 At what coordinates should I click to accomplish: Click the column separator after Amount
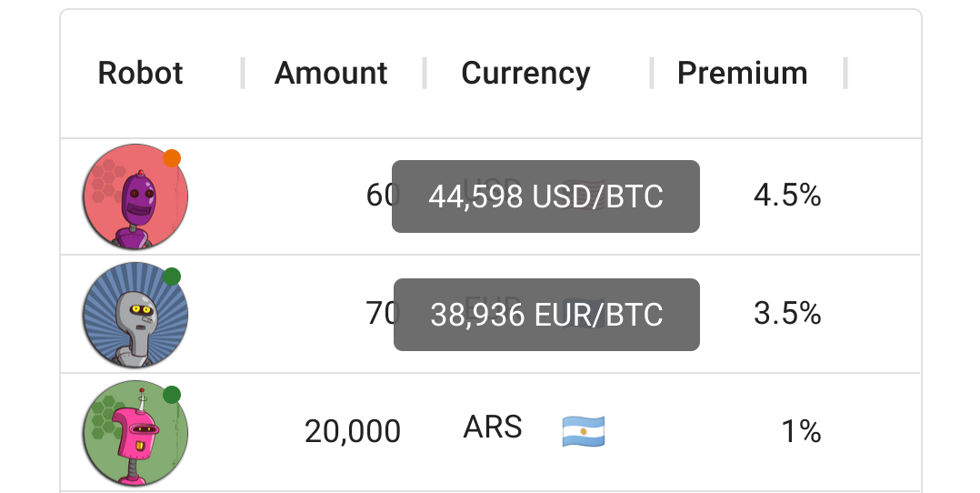(x=425, y=73)
